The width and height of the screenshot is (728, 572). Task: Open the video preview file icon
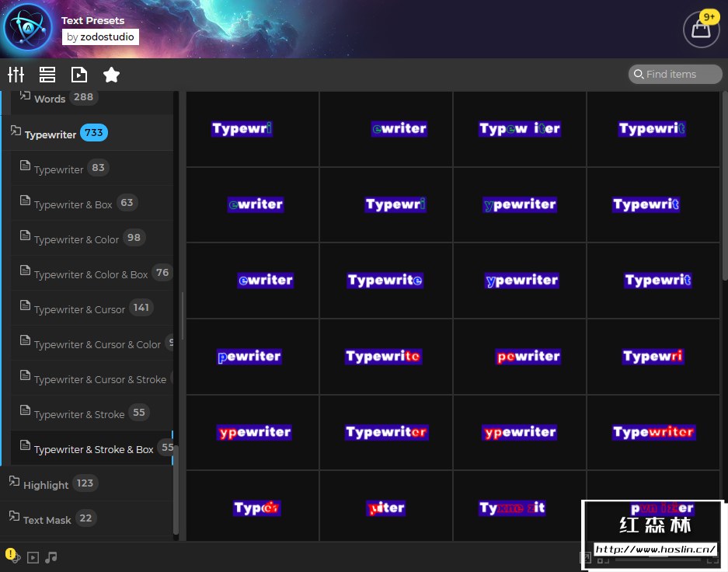pos(79,75)
